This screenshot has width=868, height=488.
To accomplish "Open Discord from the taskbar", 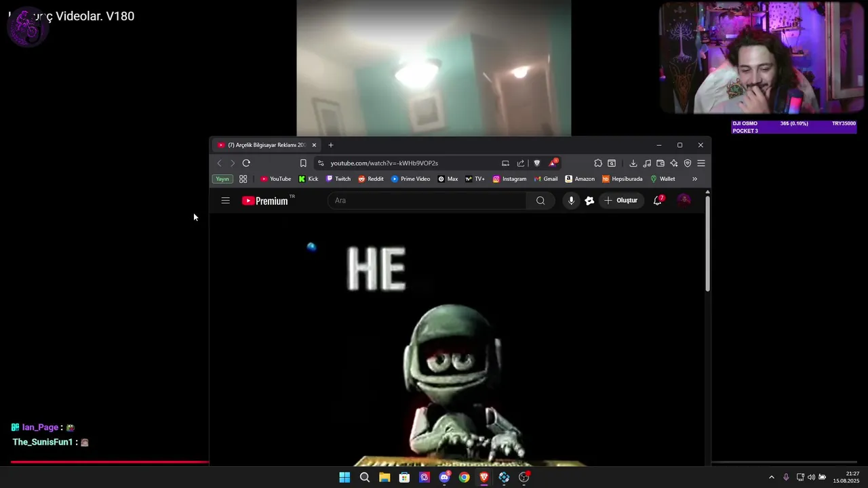I will pos(444,477).
